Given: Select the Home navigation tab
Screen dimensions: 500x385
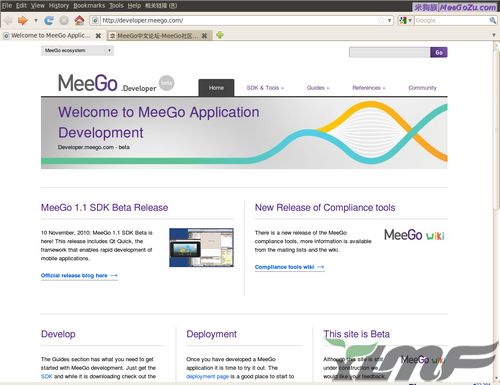Looking at the screenshot, I should point(216,88).
